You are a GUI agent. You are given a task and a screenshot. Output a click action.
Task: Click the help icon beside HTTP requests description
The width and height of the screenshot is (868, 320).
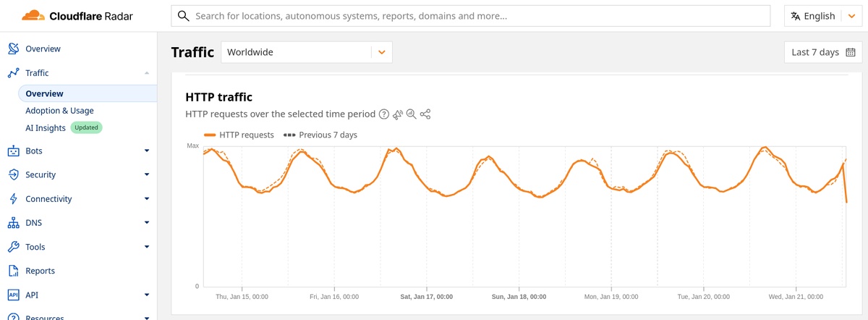tap(384, 114)
